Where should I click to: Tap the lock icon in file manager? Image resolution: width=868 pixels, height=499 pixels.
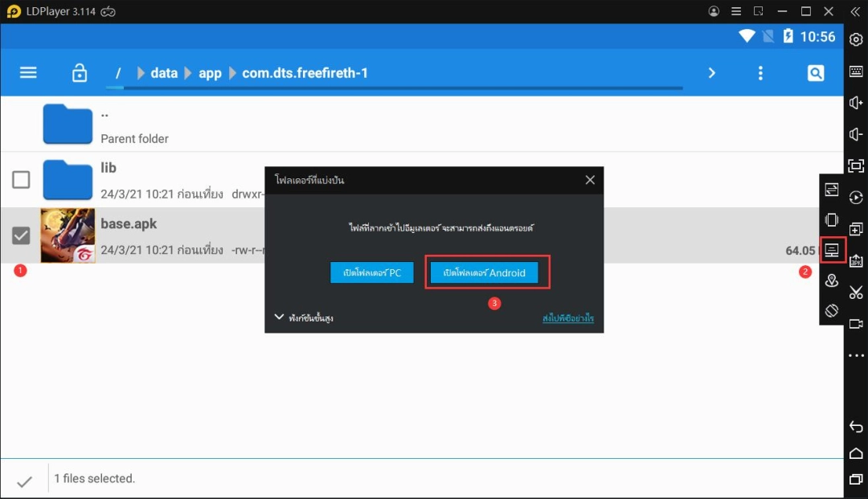80,73
